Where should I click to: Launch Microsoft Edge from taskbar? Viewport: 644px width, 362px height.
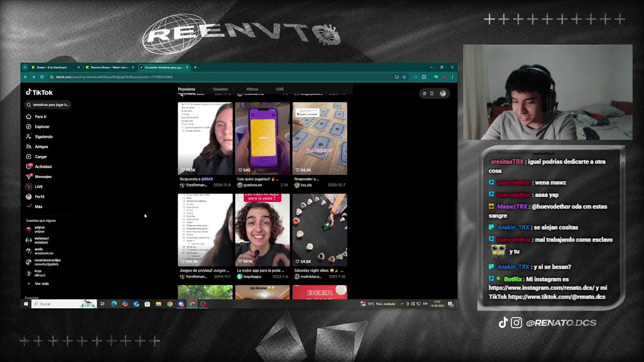(x=114, y=304)
